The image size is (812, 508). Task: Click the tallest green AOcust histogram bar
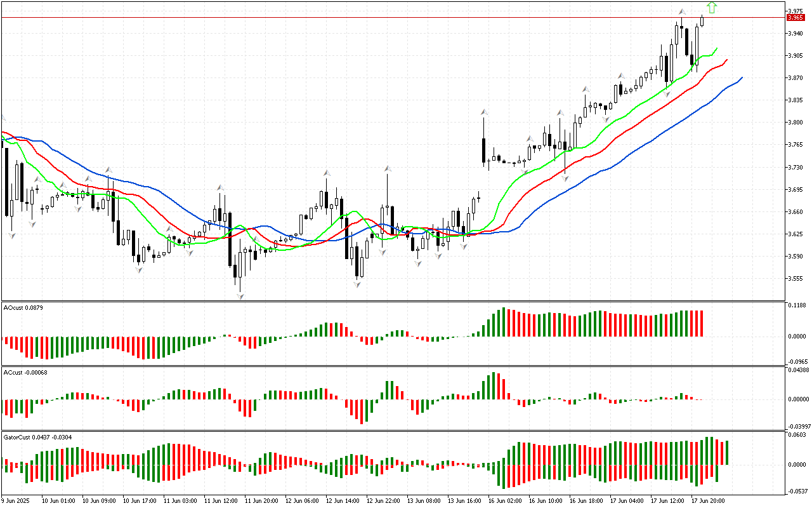pyautogui.click(x=504, y=323)
